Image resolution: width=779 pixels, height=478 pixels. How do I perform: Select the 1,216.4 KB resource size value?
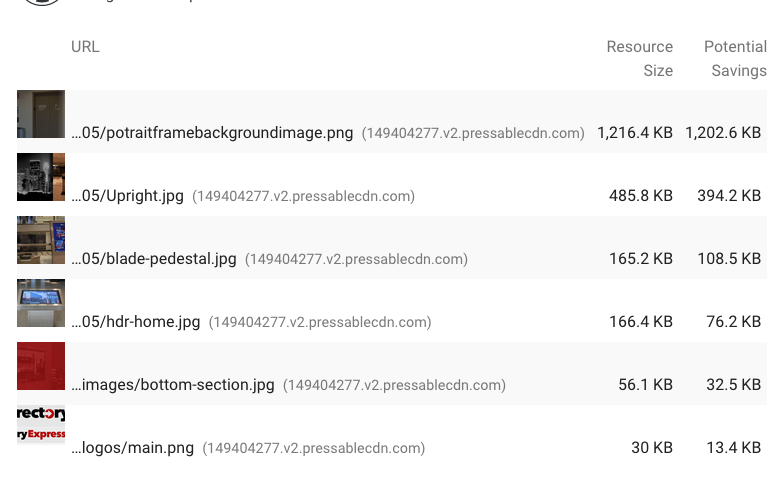pos(635,133)
